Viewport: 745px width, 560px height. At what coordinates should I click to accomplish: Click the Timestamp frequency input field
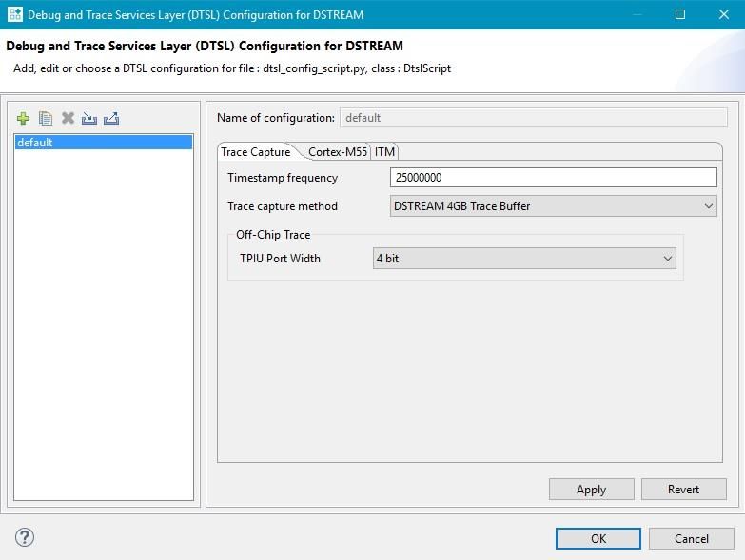click(554, 178)
